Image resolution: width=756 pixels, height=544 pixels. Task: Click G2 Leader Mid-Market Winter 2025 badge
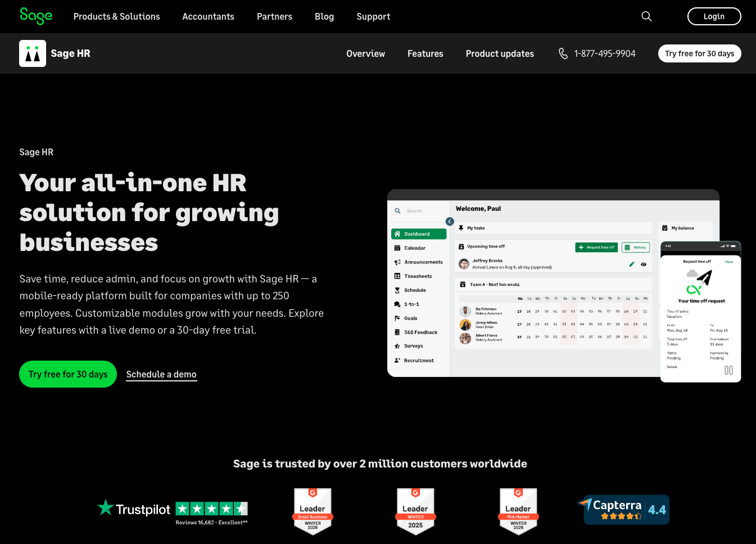pos(518,511)
